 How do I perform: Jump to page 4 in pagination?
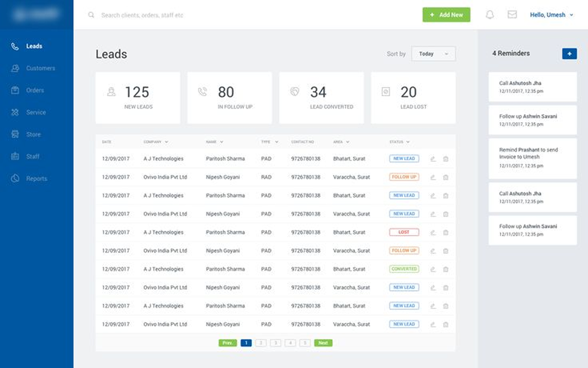tap(290, 343)
